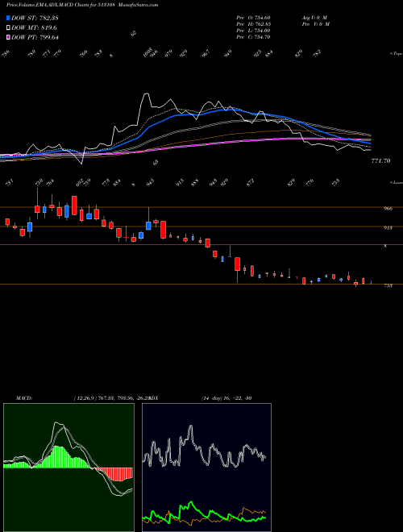Viewport: 403px width, 532px height.
Task: Click the magenta DOW PT legend swatch
Action: click(9, 38)
